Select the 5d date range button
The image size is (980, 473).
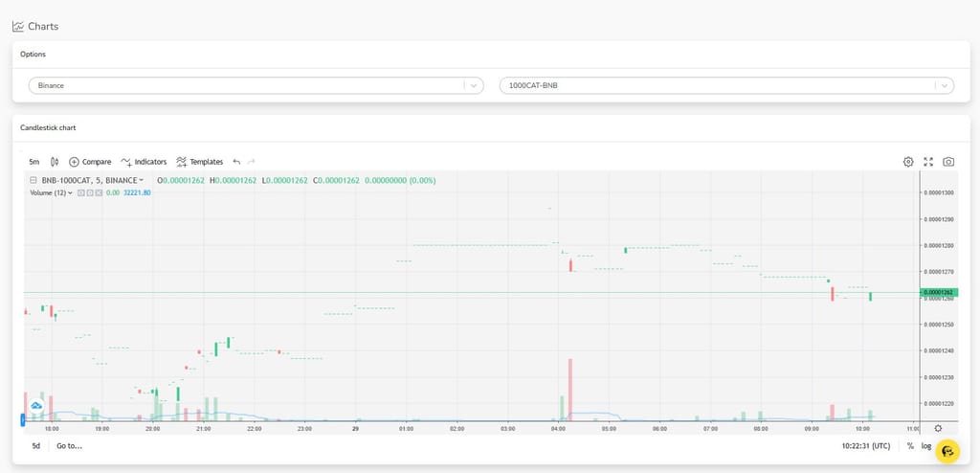coord(36,446)
